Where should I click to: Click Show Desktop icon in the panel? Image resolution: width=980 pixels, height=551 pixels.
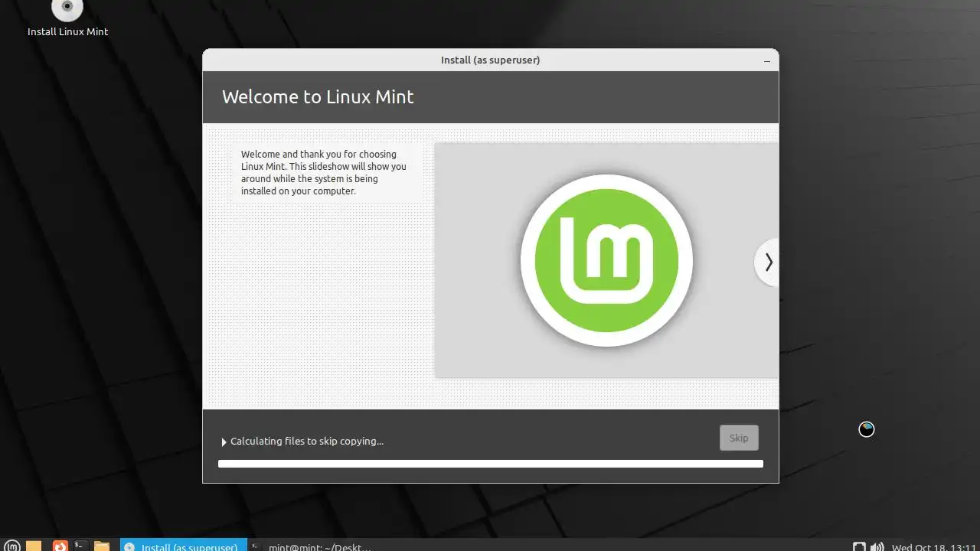(x=34, y=546)
